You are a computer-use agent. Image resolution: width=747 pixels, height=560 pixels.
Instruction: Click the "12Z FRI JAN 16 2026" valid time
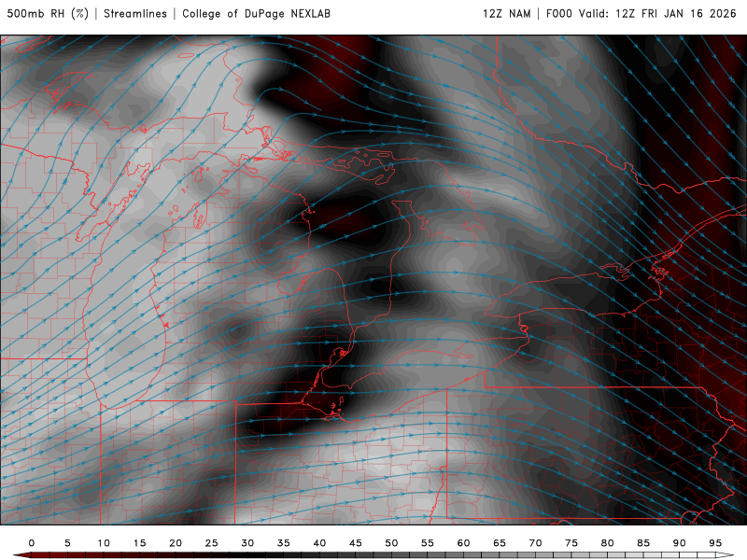[x=675, y=13]
